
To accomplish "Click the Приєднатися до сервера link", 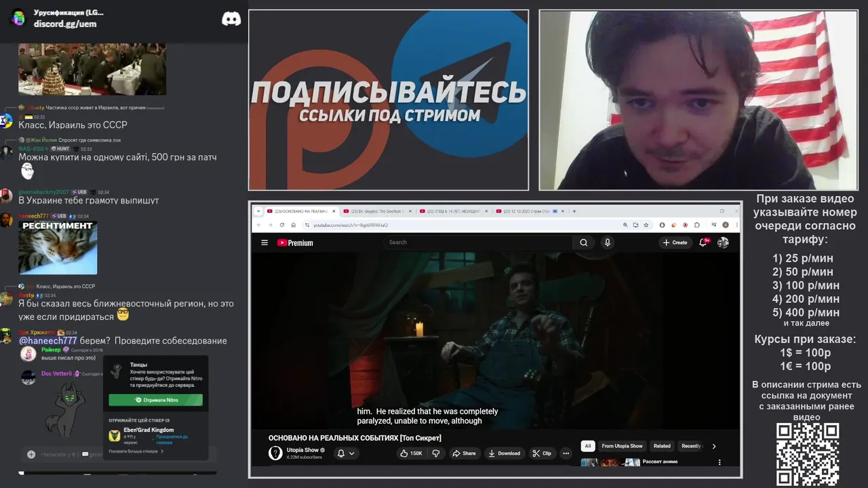I will coord(172,439).
